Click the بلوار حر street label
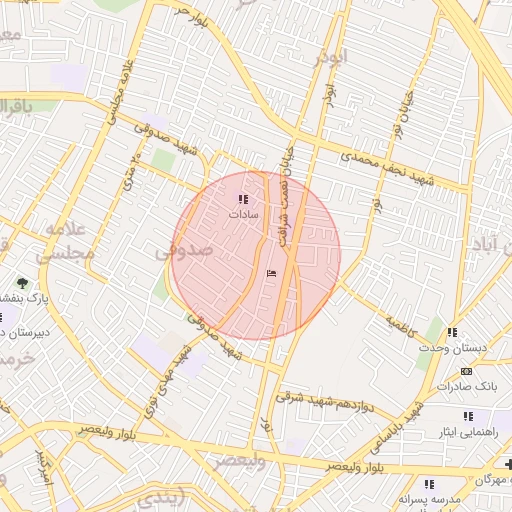 coord(191,18)
